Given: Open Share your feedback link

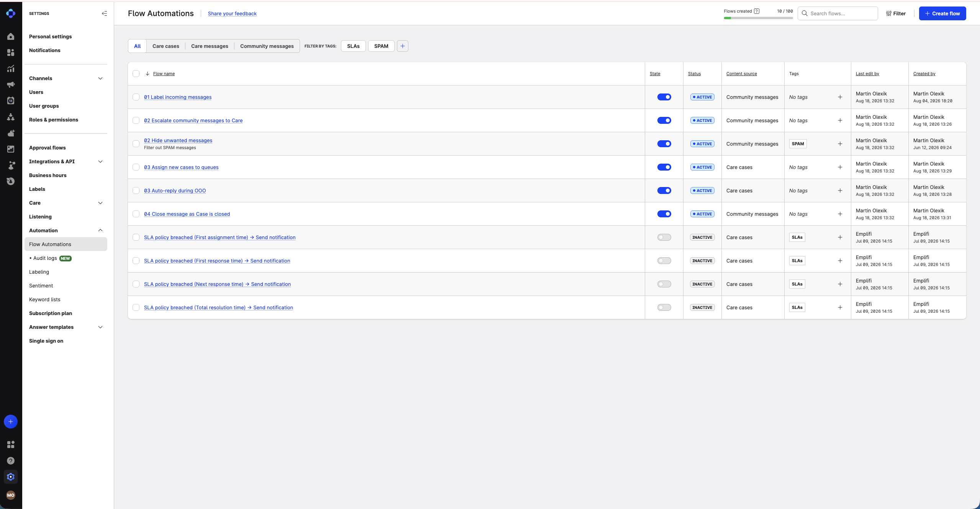Looking at the screenshot, I should pyautogui.click(x=232, y=13).
